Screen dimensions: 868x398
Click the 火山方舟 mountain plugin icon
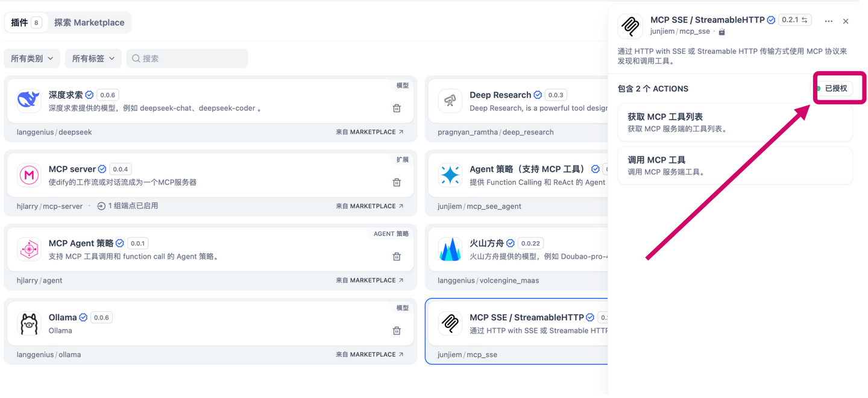point(450,249)
